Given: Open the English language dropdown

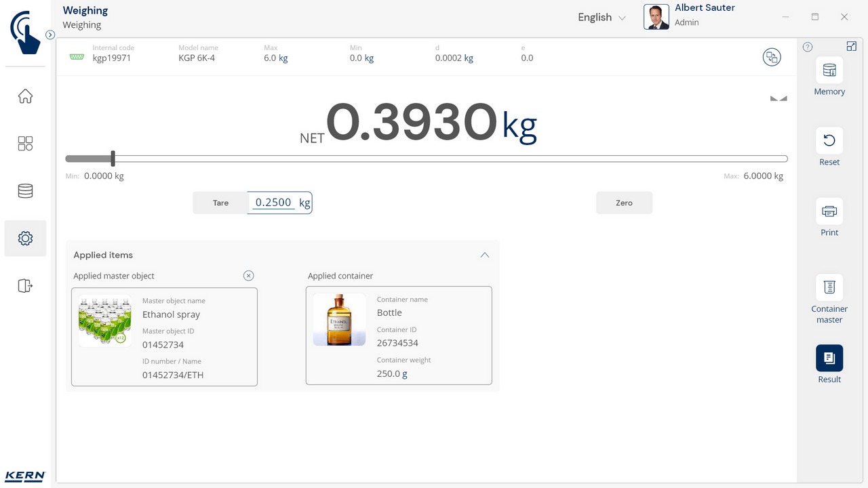Looking at the screenshot, I should [601, 18].
